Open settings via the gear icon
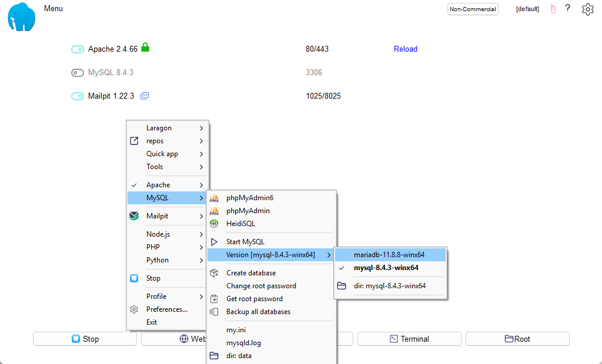This screenshot has height=364, width=602. tap(587, 9)
